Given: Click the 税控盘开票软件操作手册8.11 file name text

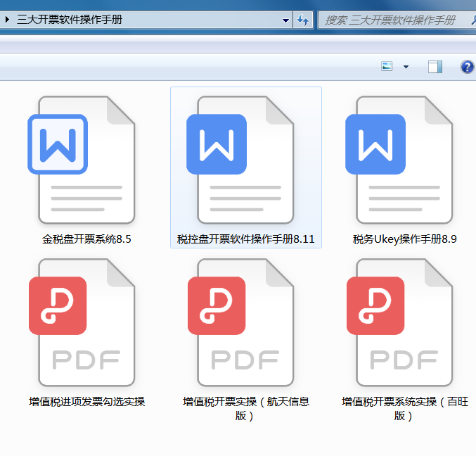Looking at the screenshot, I should 245,239.
